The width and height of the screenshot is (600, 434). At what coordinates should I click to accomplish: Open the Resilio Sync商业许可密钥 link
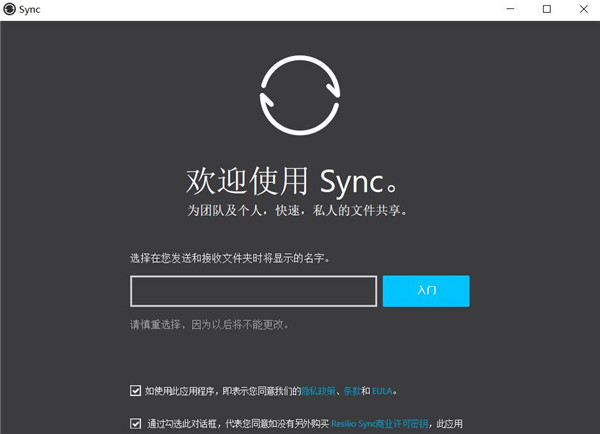coord(380,424)
